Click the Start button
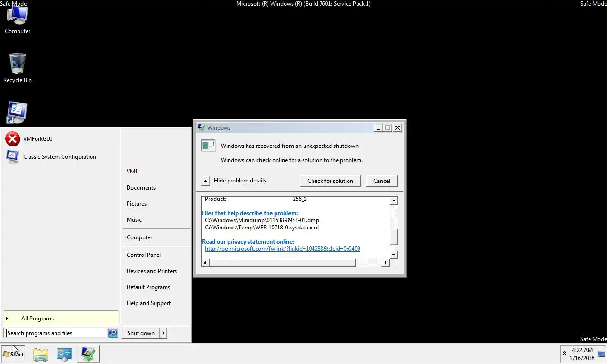This screenshot has height=364, width=607. click(13, 354)
